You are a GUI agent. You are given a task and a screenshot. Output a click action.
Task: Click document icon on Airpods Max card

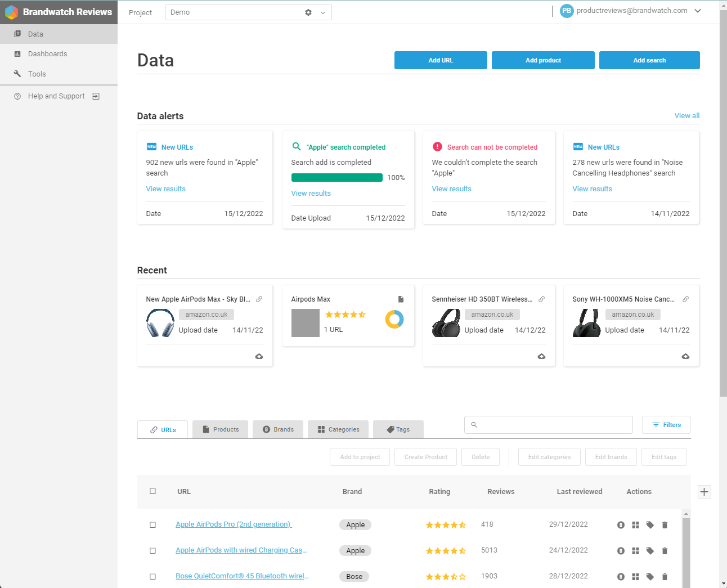[x=401, y=299]
